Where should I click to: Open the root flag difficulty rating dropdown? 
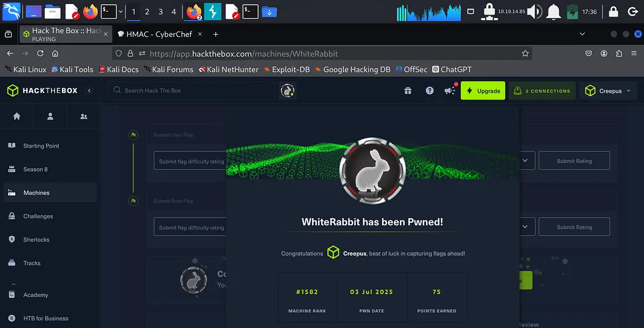525,227
